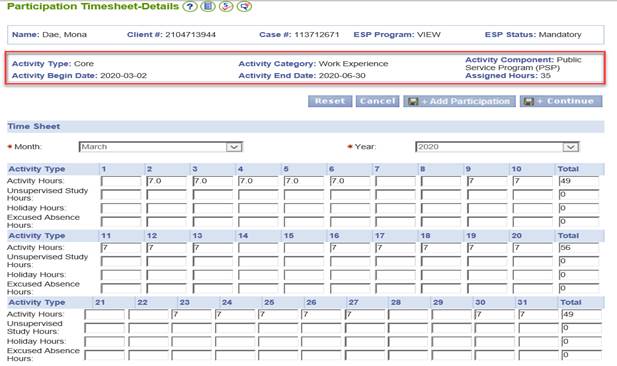Click Assigned Hours value 35
The width and height of the screenshot is (617, 366).
pos(545,76)
